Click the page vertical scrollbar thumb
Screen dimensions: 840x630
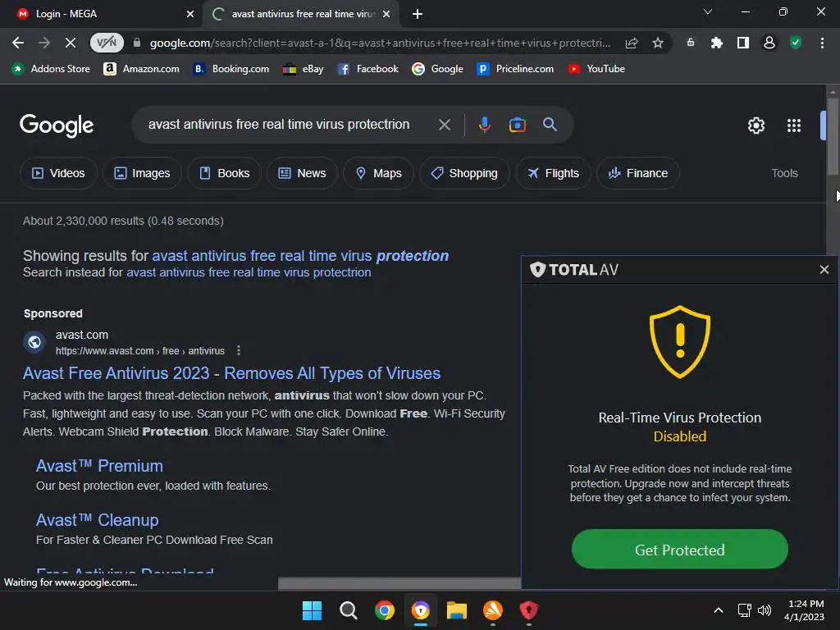pyautogui.click(x=833, y=137)
